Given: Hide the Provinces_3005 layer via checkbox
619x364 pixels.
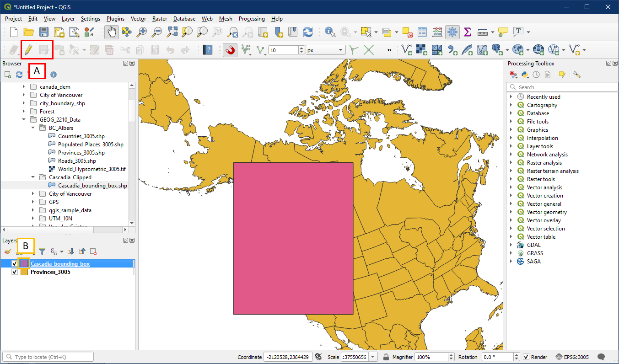Looking at the screenshot, I should point(15,272).
